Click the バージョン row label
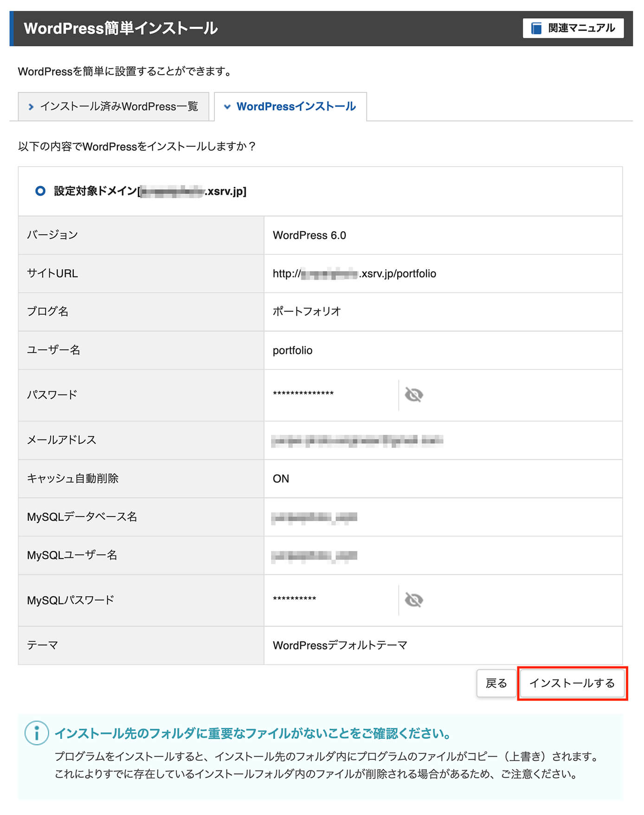Screen dimensions: 644x815 tap(52, 235)
